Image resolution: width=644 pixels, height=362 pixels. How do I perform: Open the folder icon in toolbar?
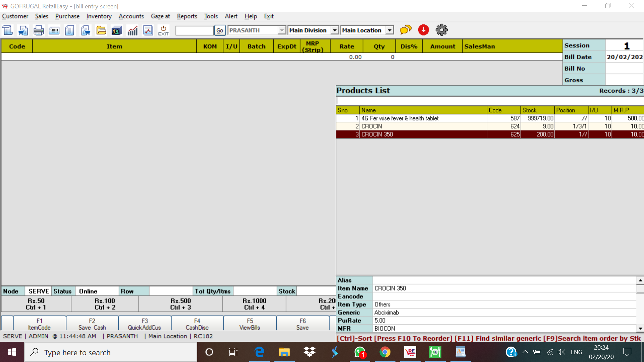(x=101, y=31)
